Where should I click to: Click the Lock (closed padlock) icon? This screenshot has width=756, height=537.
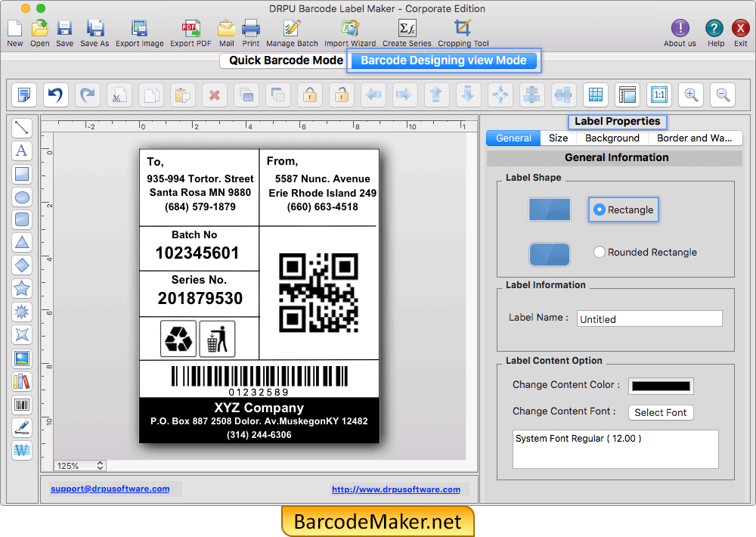(x=310, y=95)
